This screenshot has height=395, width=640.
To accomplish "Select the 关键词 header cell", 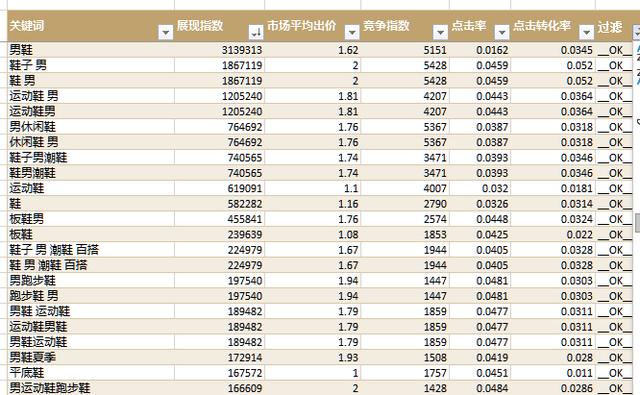I will click(x=91, y=26).
